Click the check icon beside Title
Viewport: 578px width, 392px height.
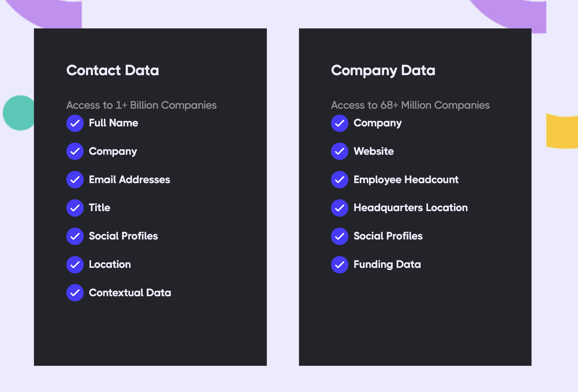point(75,208)
